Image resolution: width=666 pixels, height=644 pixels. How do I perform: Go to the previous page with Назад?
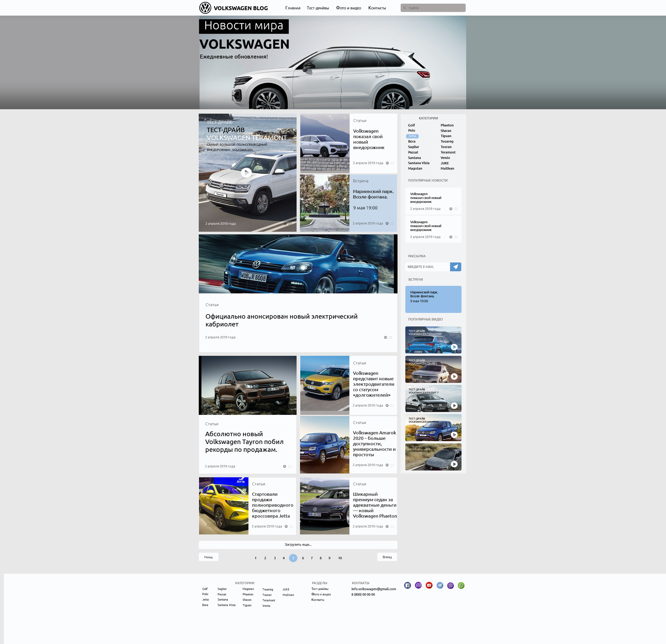[x=208, y=557]
